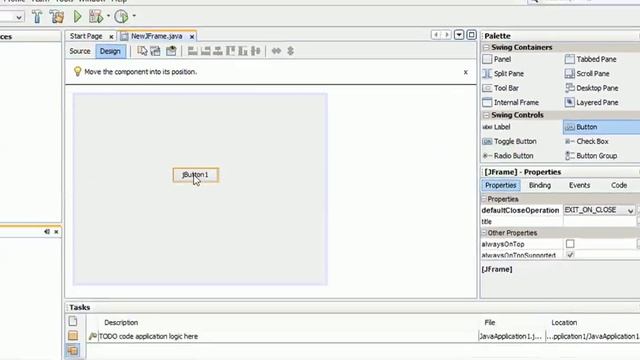Pick Tabbed Pane from the palette
640x360 pixels.
coord(591,59)
